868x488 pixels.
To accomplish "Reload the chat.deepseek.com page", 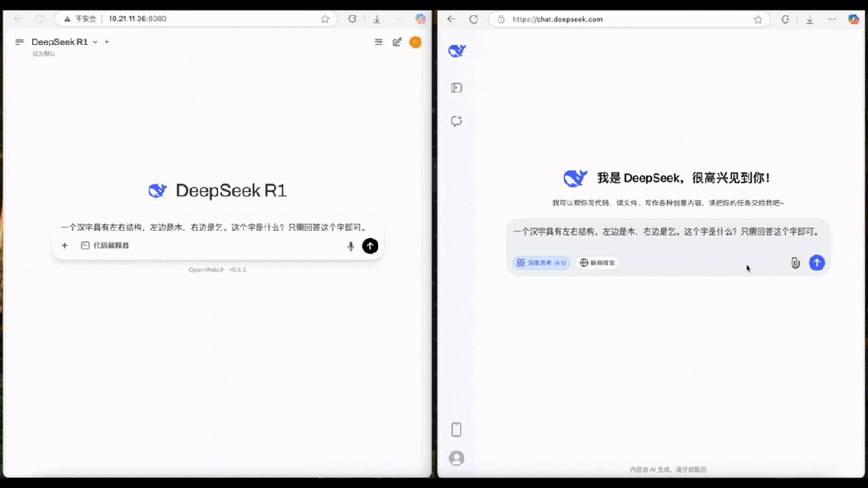I will [473, 19].
